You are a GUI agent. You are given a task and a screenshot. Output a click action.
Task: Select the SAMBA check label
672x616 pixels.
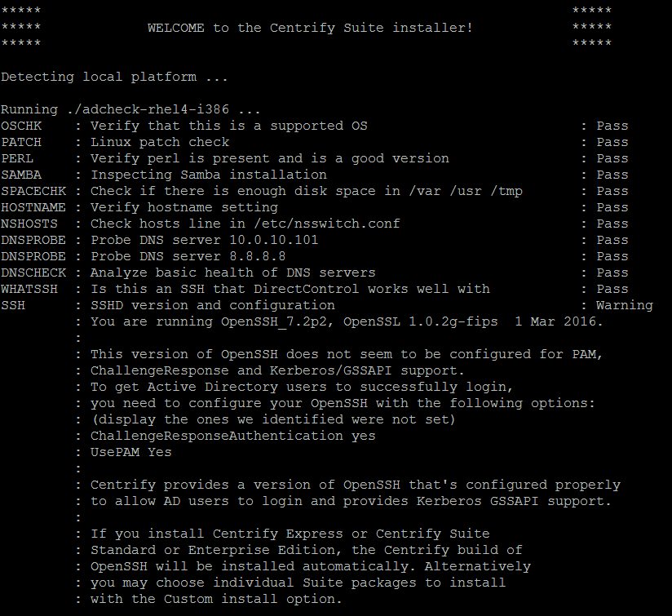21,175
